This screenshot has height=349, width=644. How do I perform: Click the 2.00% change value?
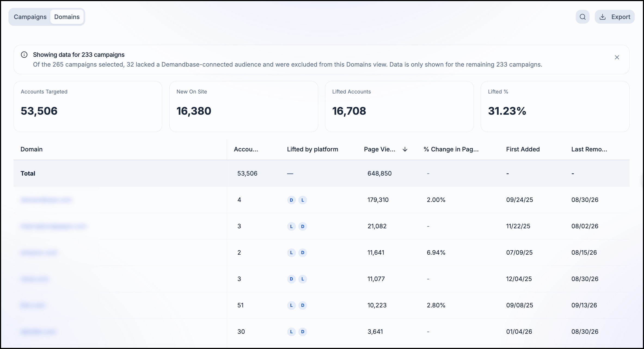436,200
